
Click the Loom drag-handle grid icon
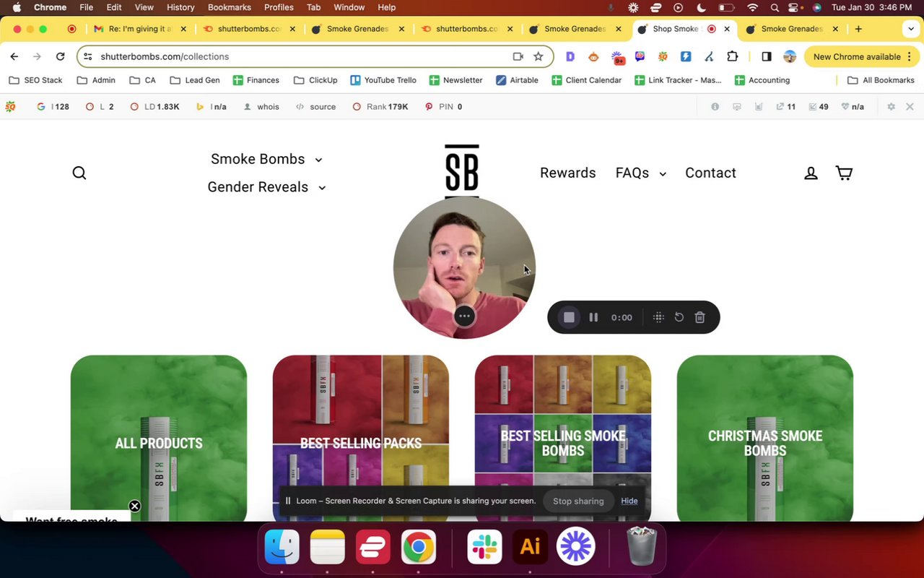(658, 317)
